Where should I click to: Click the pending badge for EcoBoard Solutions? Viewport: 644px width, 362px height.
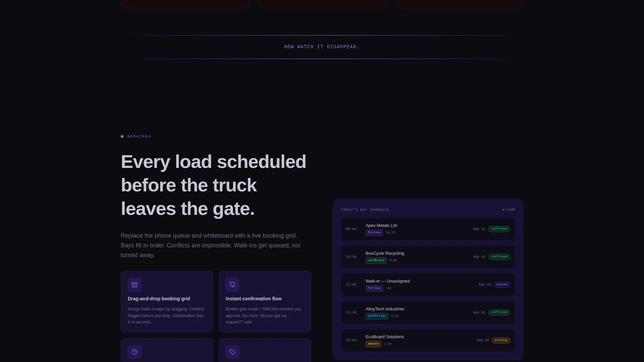point(501,340)
